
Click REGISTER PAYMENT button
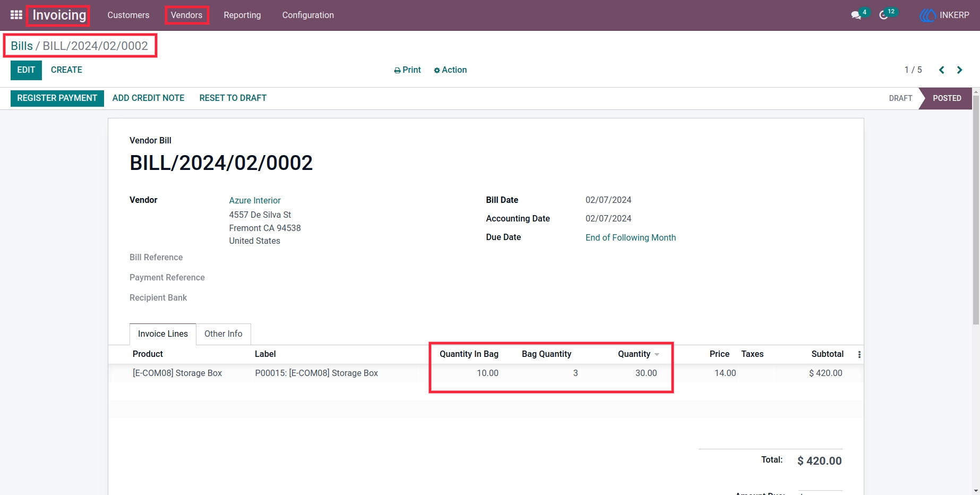(57, 98)
